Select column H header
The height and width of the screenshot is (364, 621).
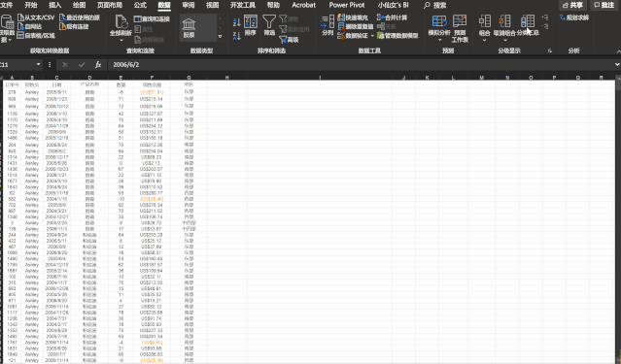227,78
